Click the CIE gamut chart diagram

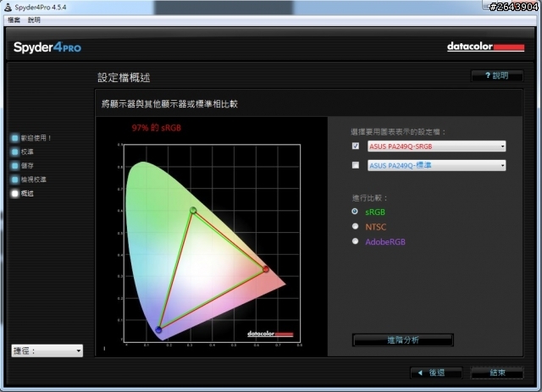click(x=212, y=243)
